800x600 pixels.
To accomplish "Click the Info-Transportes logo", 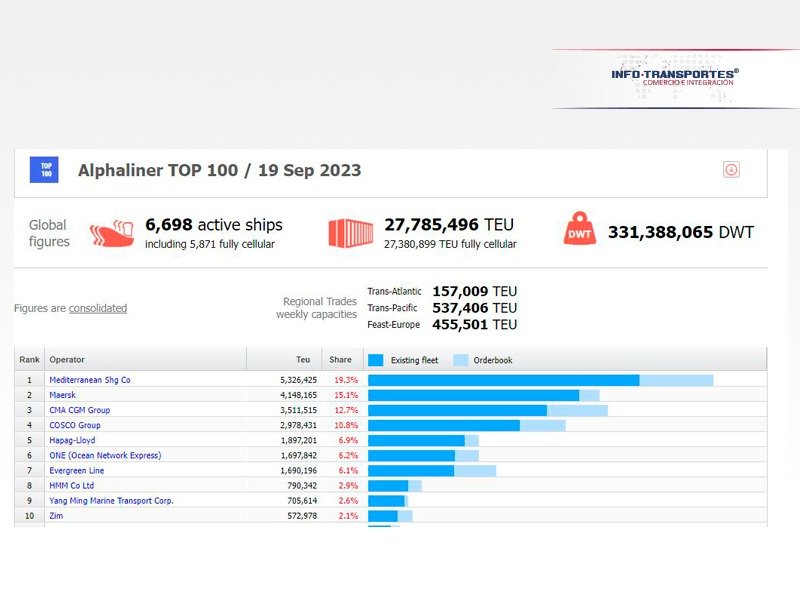I will tap(675, 78).
